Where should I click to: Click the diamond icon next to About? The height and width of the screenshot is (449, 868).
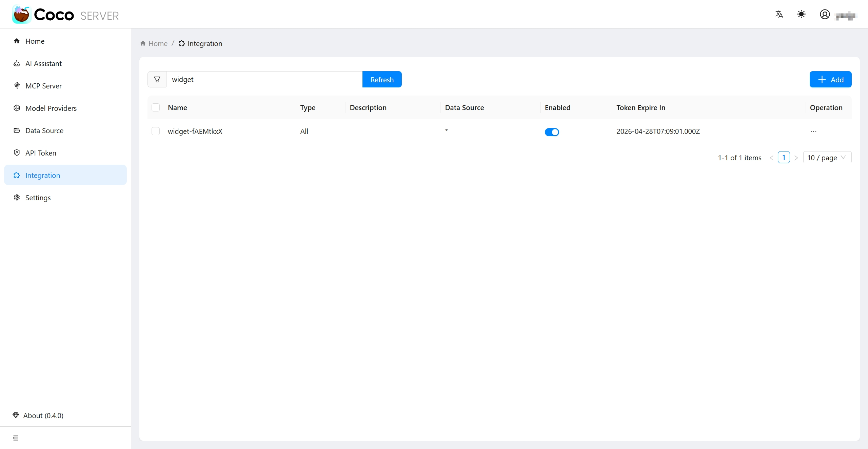point(16,415)
